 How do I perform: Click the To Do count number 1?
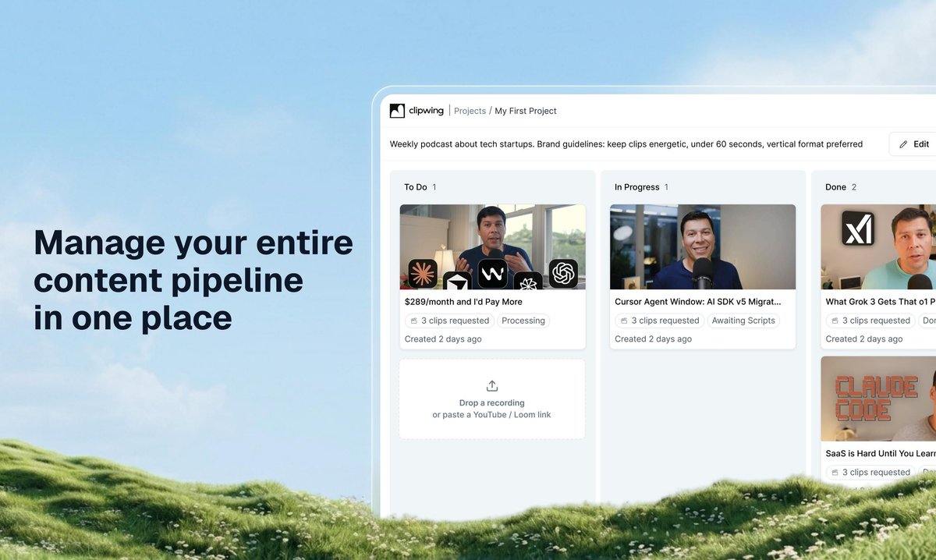pyautogui.click(x=434, y=187)
